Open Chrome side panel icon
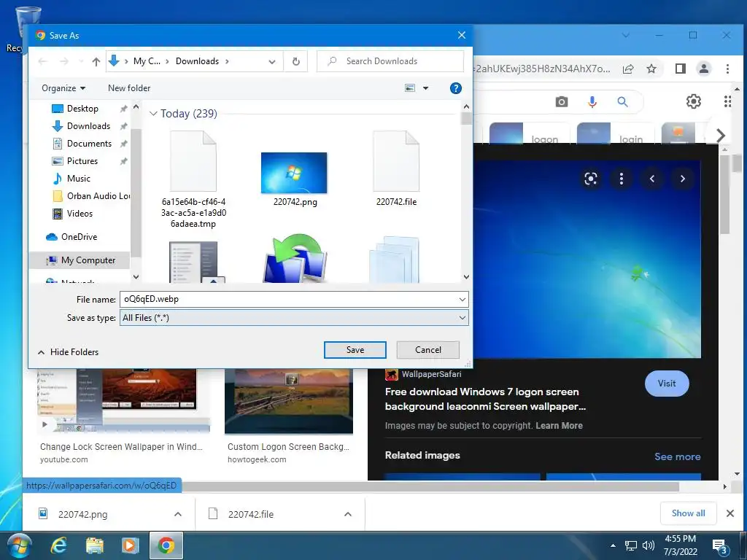 [x=681, y=69]
